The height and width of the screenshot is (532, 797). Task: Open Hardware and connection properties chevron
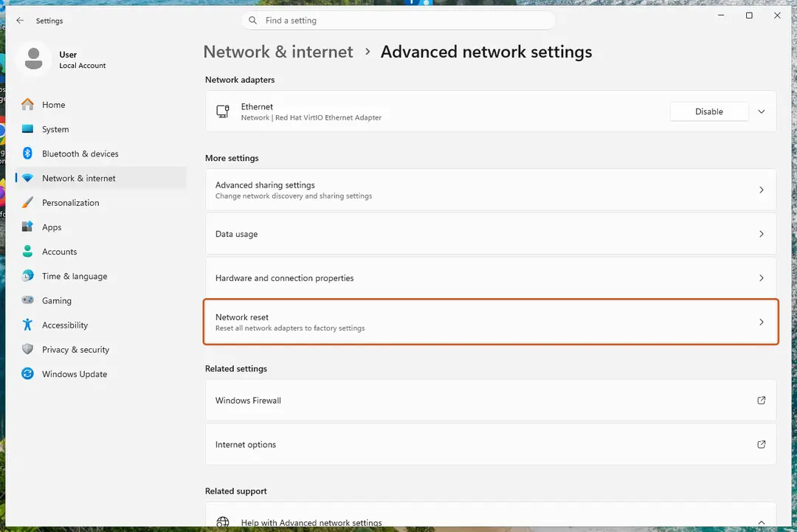(761, 278)
